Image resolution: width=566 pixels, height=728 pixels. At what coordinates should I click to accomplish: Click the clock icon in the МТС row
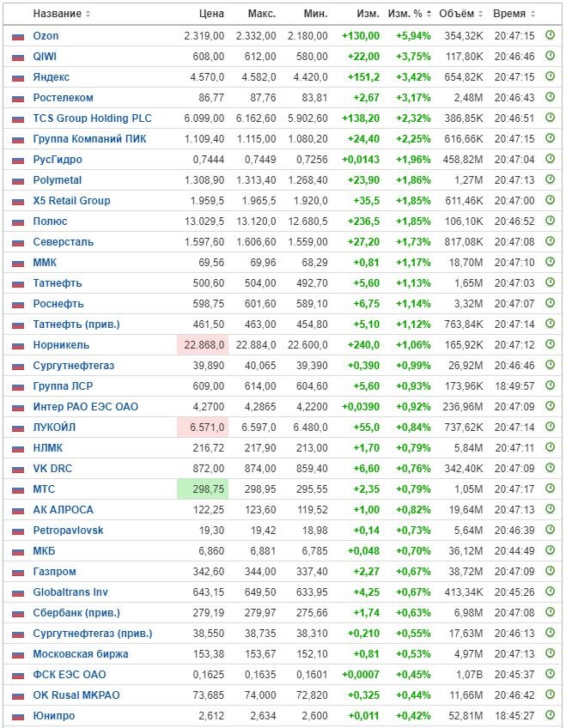click(x=550, y=488)
